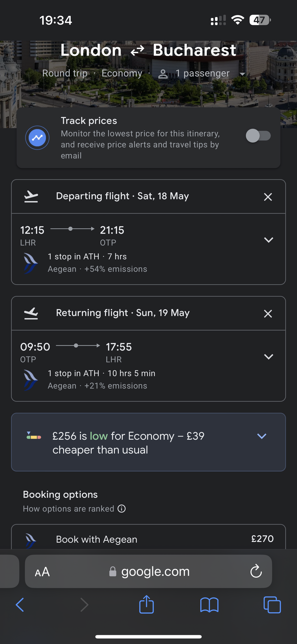Go back to the previous page
The width and height of the screenshot is (297, 644).
pyautogui.click(x=20, y=605)
